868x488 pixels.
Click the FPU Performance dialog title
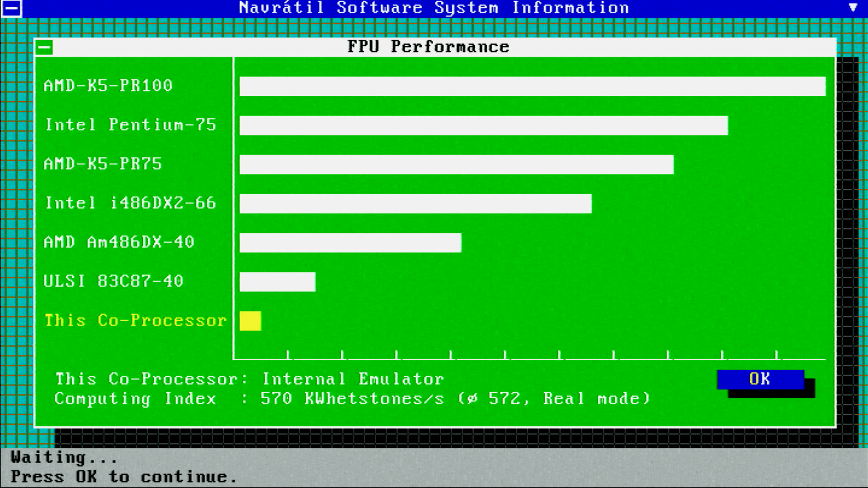[x=428, y=47]
